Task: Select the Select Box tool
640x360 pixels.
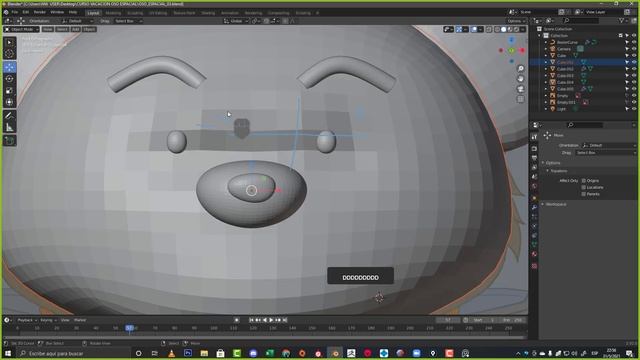Action: point(9,42)
